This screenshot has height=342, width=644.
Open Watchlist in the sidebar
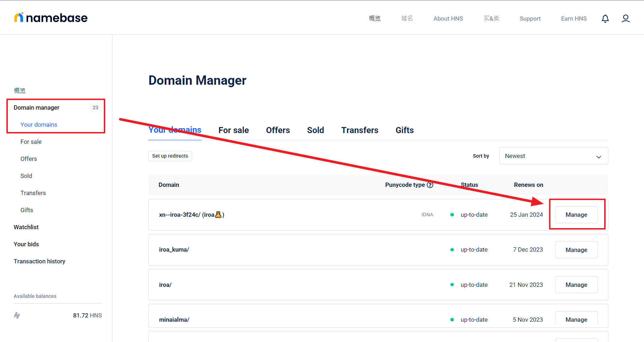pos(26,227)
